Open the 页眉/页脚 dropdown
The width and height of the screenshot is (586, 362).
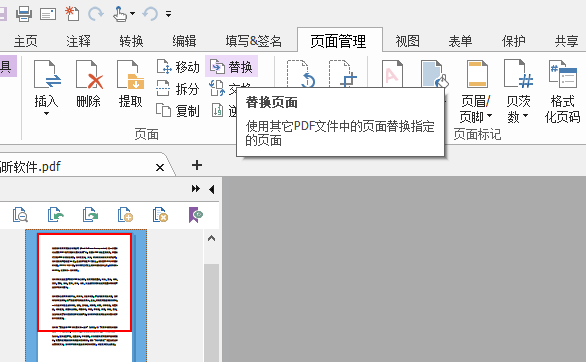[x=476, y=92]
